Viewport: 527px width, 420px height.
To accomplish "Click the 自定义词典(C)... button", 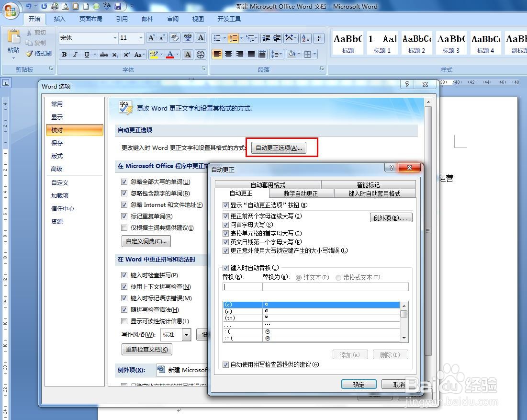I will [x=146, y=241].
